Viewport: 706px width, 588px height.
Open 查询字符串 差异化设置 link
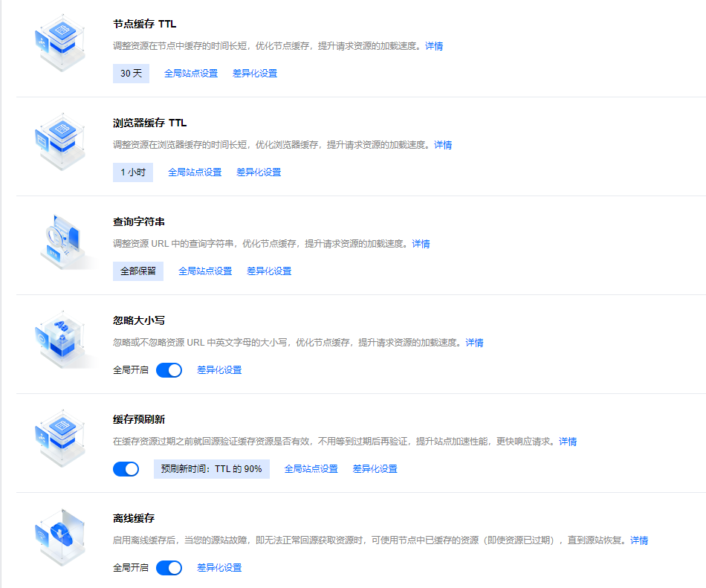[268, 271]
